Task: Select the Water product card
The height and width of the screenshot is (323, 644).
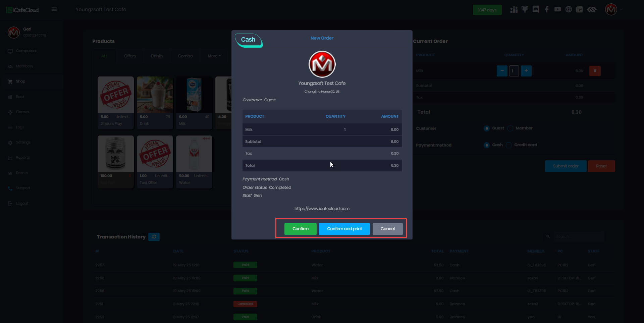Action: [194, 162]
